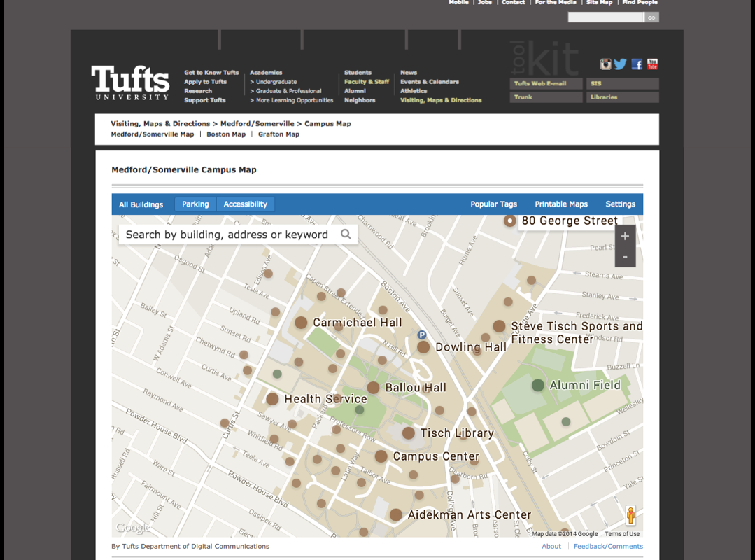The image size is (755, 560).
Task: Select the All Buildings filter
Action: coord(141,204)
